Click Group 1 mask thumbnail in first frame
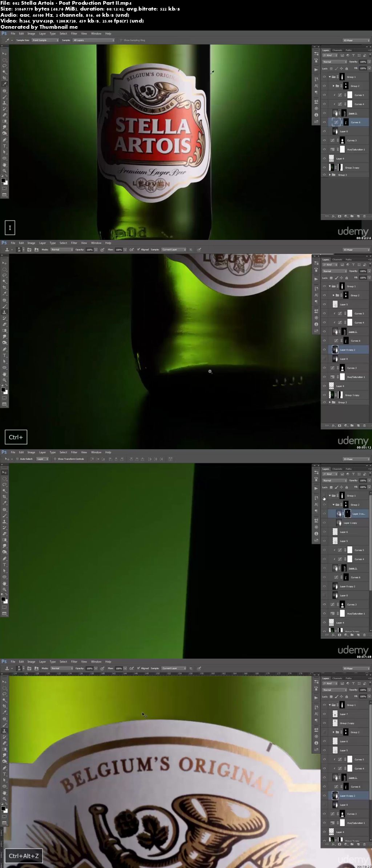This screenshot has width=372, height=868. (342, 77)
